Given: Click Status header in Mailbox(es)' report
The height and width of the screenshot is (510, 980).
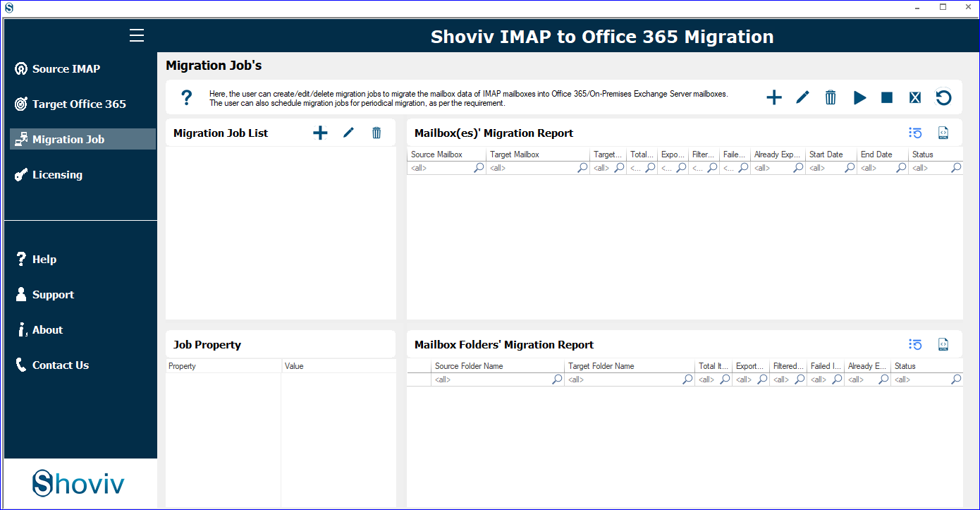Looking at the screenshot, I should [936, 154].
